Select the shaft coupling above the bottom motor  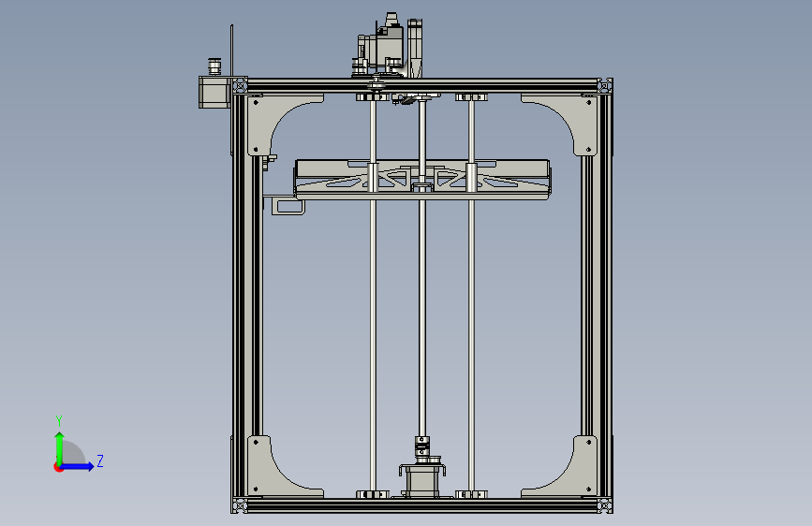coord(422,446)
